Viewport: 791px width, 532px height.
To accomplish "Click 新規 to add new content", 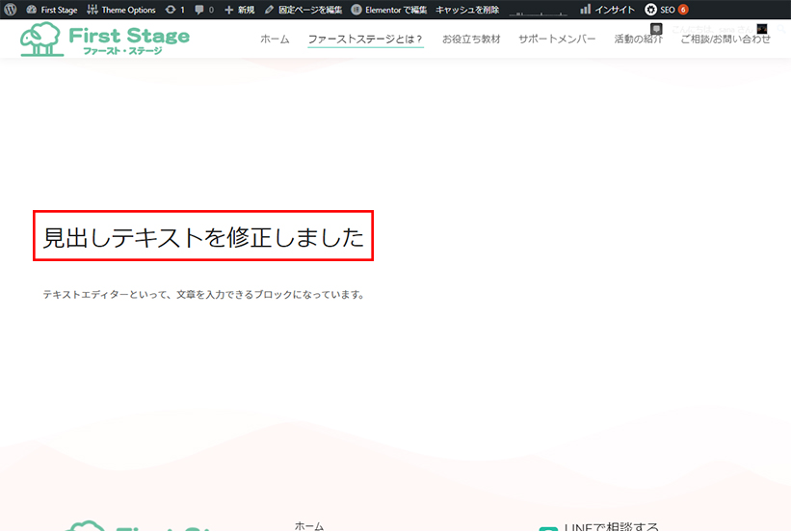I will pyautogui.click(x=240, y=10).
